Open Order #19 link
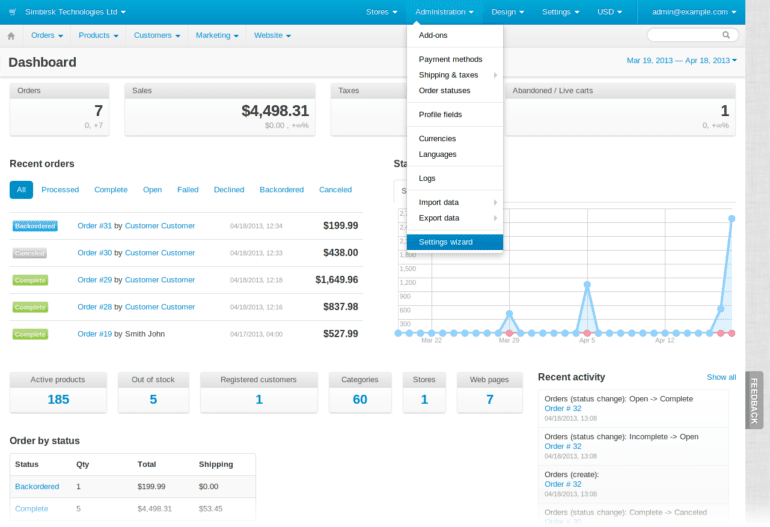 coord(95,334)
